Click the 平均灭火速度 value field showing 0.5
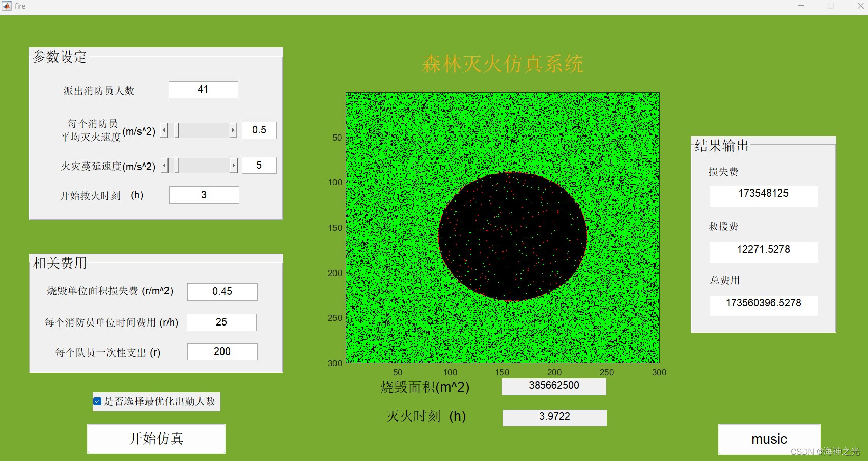The width and height of the screenshot is (868, 461). 259,130
